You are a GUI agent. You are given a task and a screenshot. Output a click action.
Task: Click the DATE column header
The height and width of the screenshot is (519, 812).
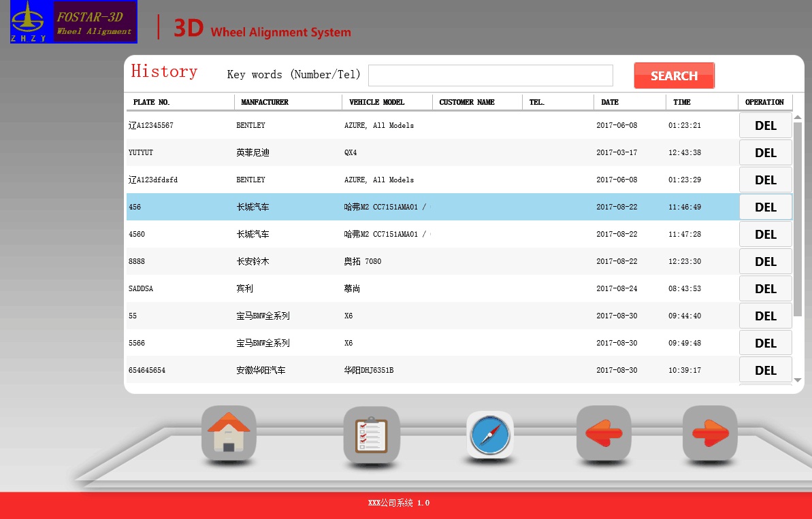tap(629, 102)
